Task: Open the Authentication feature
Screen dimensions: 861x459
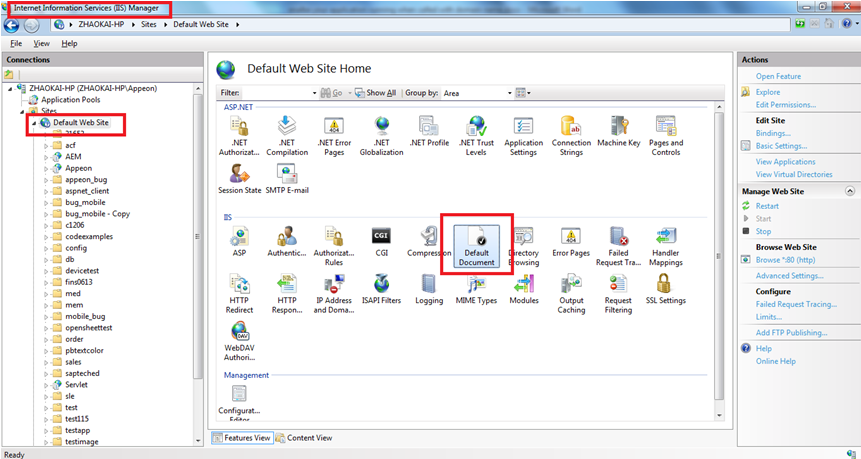Action: click(287, 242)
